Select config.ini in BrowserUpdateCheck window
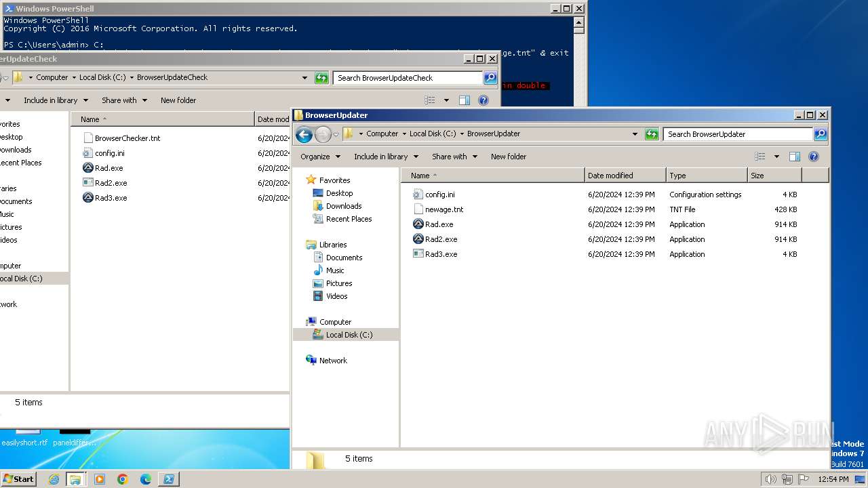 click(x=110, y=153)
